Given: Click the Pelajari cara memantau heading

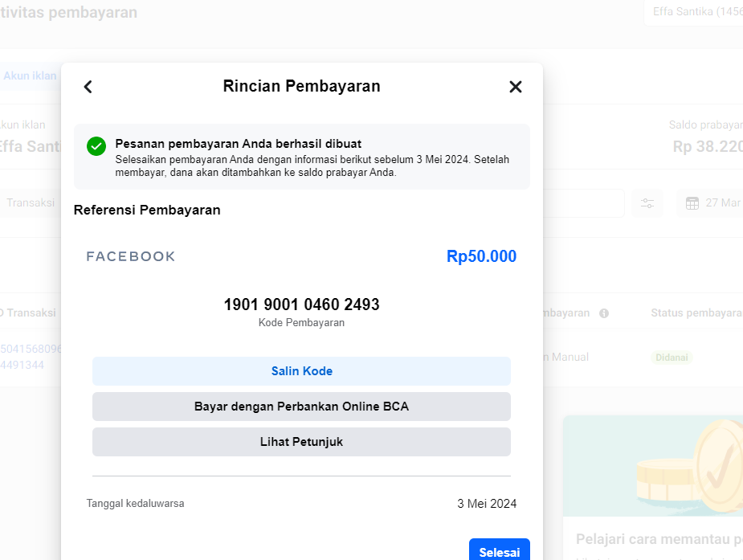Looking at the screenshot, I should click(659, 539).
